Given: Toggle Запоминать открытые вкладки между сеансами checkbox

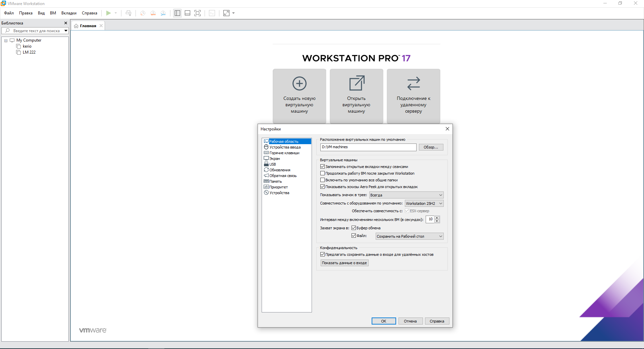Looking at the screenshot, I should 323,167.
